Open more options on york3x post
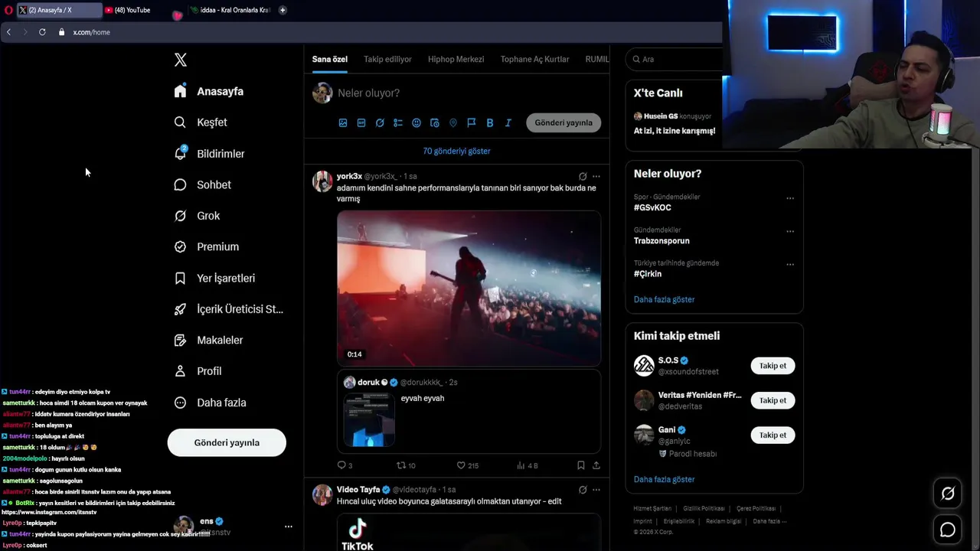The height and width of the screenshot is (551, 980). pyautogui.click(x=596, y=176)
